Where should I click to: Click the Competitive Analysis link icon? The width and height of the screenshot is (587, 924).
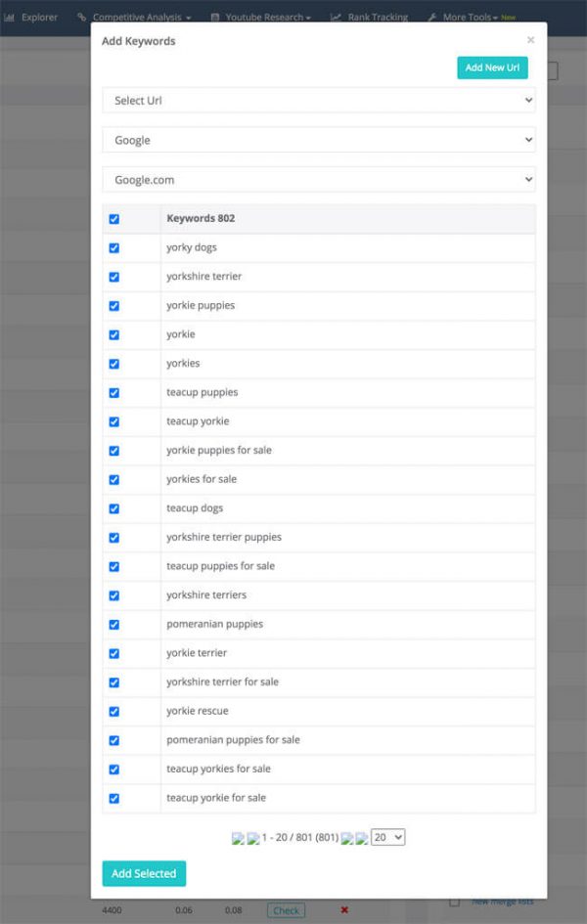(81, 17)
